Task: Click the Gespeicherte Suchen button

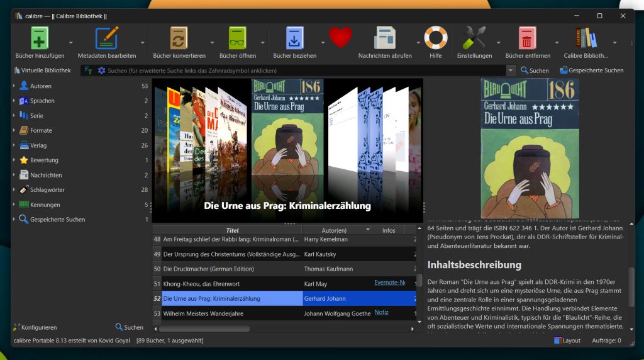Action: click(591, 70)
